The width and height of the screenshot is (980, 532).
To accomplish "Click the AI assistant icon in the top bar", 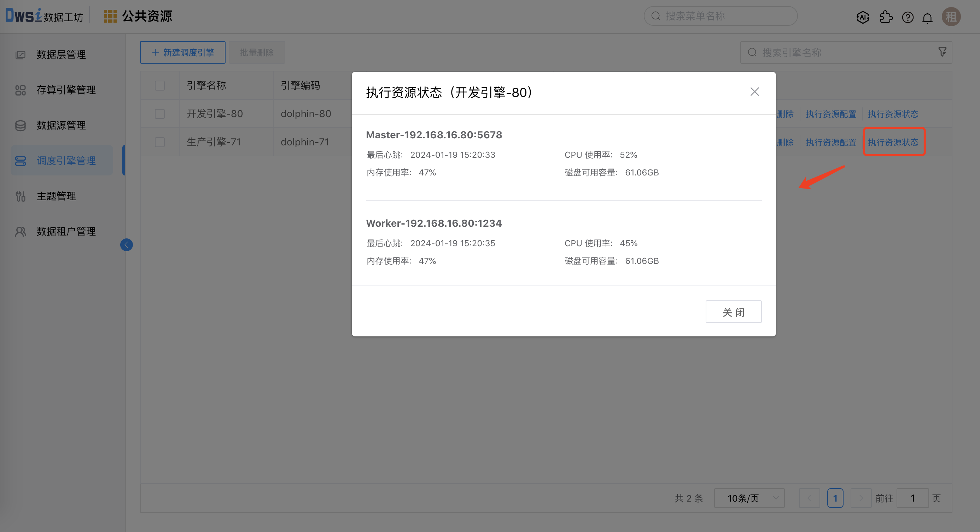I will coord(863,17).
